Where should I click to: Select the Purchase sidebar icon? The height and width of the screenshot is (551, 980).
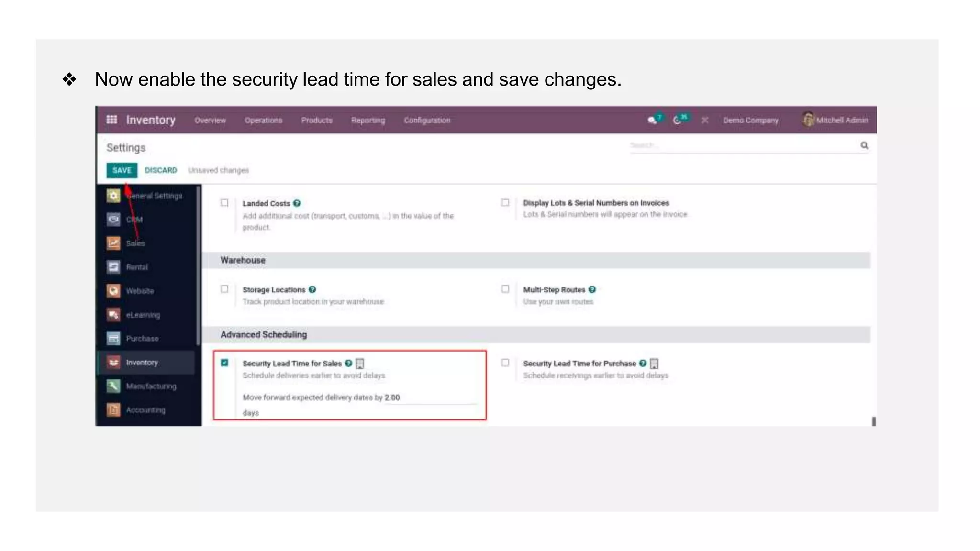(113, 338)
